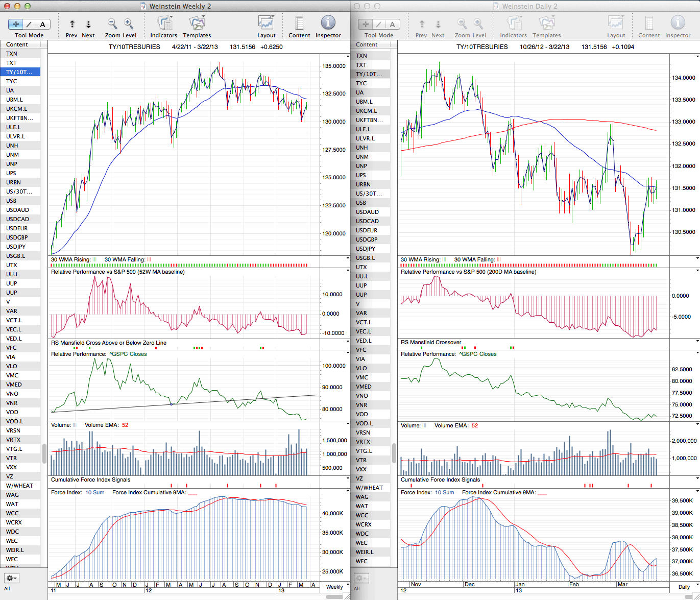Open Layout dropdown in Weekly window
The width and height of the screenshot is (700, 600).
pyautogui.click(x=266, y=23)
